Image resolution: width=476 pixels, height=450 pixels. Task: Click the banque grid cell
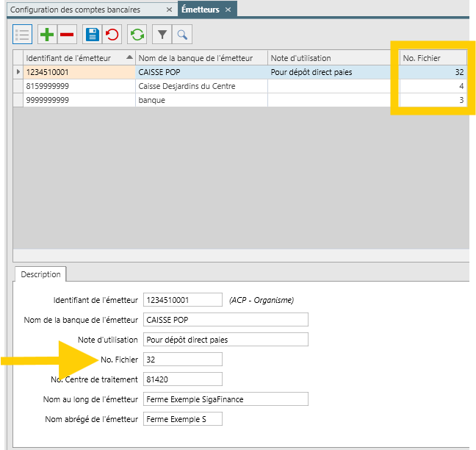[x=201, y=100]
